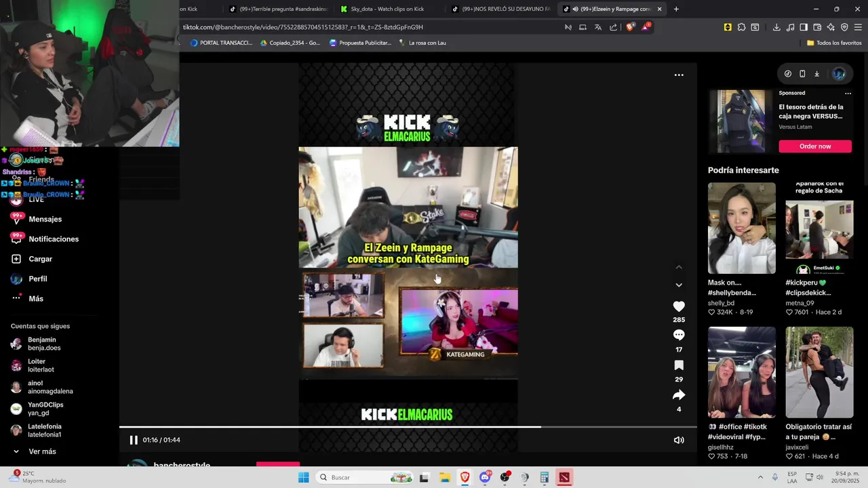Image resolution: width=868 pixels, height=488 pixels.
Task: Click the Brave Shields lion icon
Action: 630,27
